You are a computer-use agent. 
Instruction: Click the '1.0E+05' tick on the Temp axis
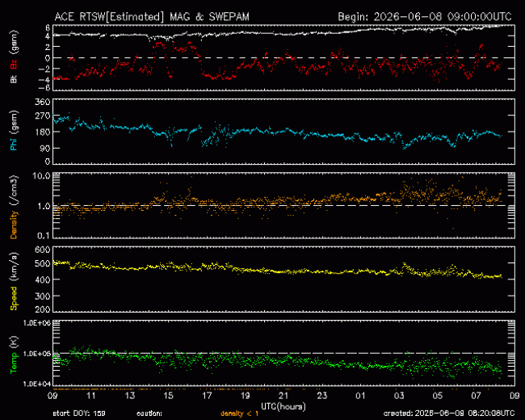pyautogui.click(x=37, y=354)
